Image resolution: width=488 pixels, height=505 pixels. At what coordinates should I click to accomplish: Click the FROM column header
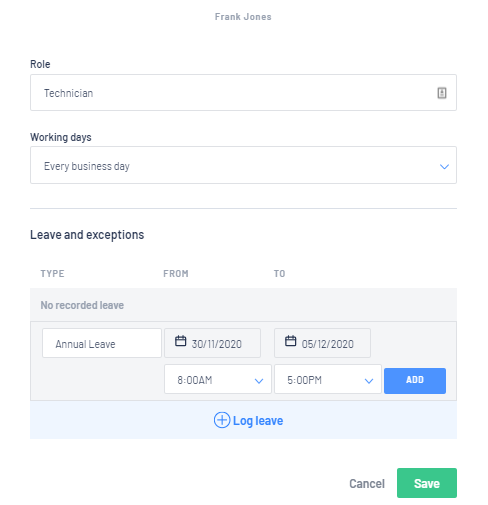[x=176, y=274]
